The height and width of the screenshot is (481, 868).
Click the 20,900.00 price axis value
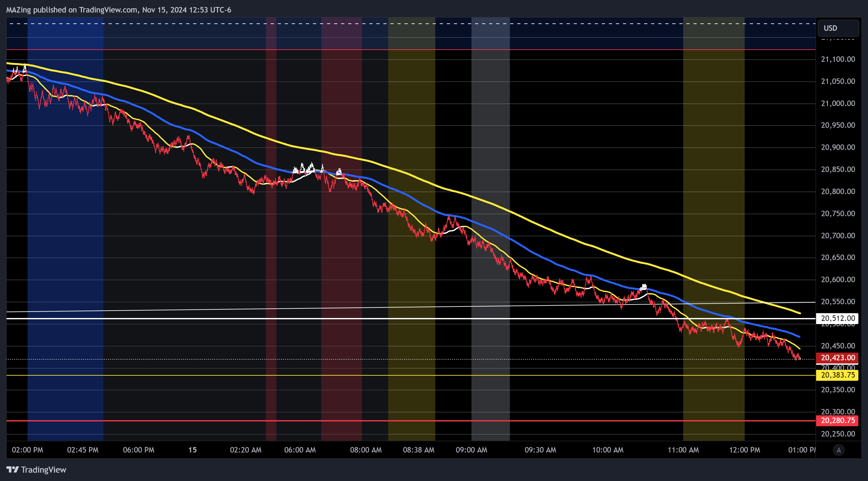click(x=838, y=147)
